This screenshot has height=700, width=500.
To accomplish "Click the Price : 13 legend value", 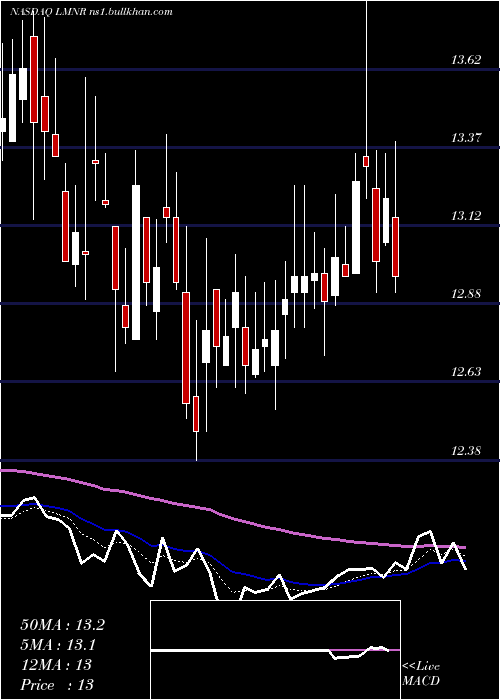I will [57, 684].
